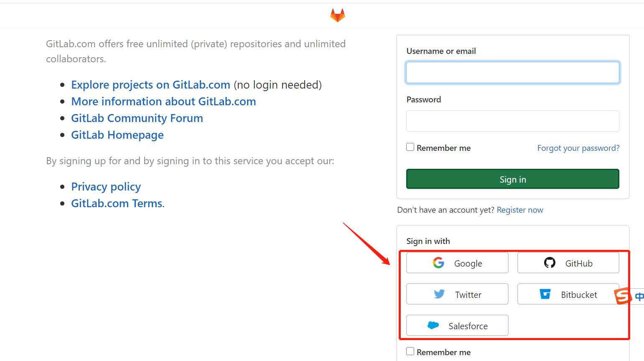
Task: Click the Chinese input mode indicator
Action: (x=639, y=297)
